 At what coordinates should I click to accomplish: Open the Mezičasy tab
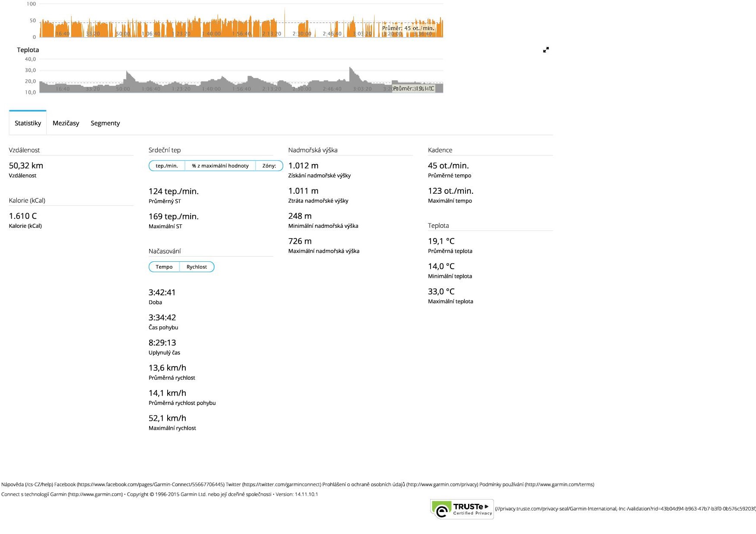66,123
